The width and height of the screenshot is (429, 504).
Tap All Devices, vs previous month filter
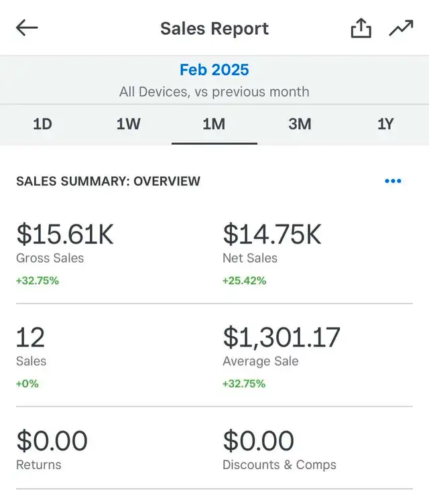[x=214, y=92]
